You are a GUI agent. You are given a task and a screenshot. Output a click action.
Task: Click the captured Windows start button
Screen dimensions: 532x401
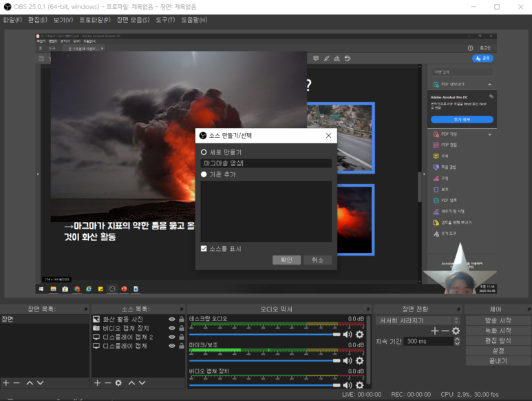point(41,289)
